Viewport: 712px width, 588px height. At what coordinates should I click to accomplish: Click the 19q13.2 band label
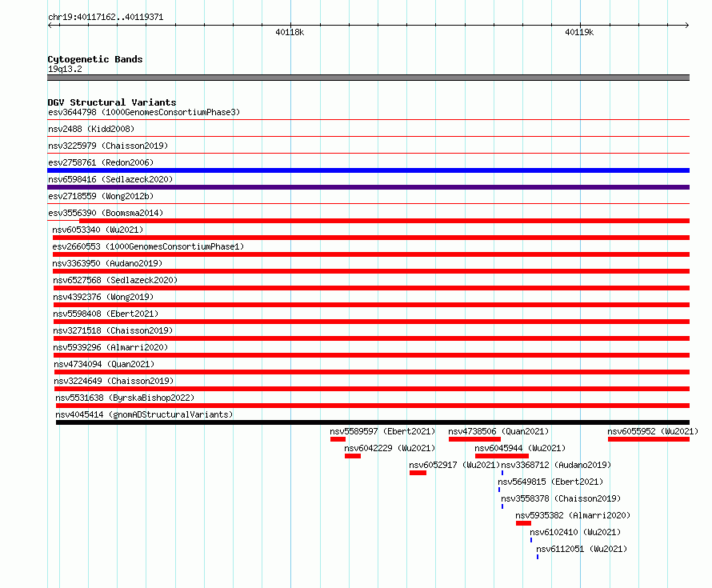65,69
